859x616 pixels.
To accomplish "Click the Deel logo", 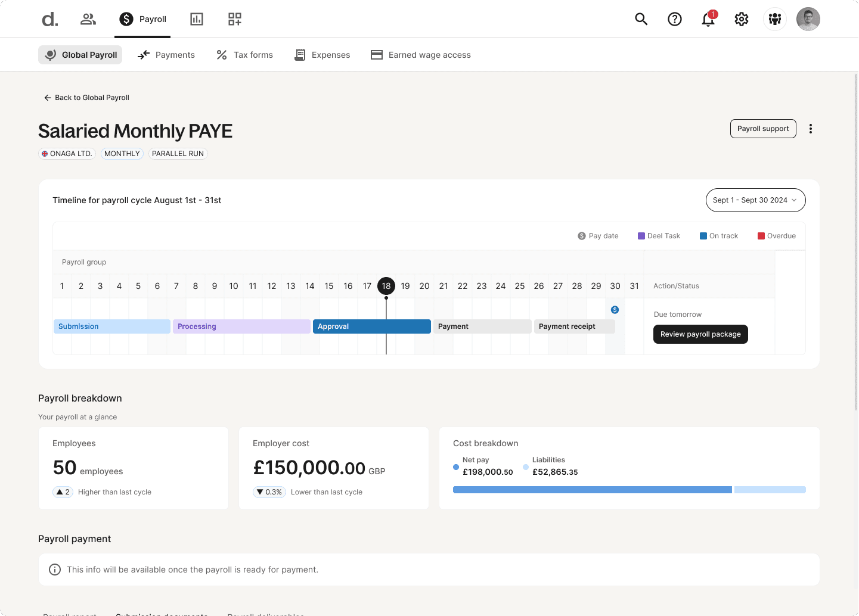I will click(x=49, y=18).
